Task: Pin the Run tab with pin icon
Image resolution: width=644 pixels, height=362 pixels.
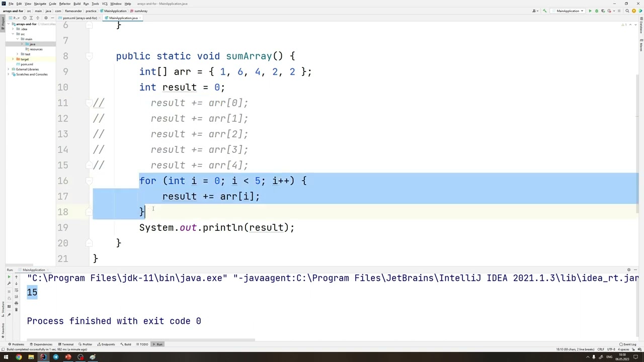Action: (x=9, y=315)
